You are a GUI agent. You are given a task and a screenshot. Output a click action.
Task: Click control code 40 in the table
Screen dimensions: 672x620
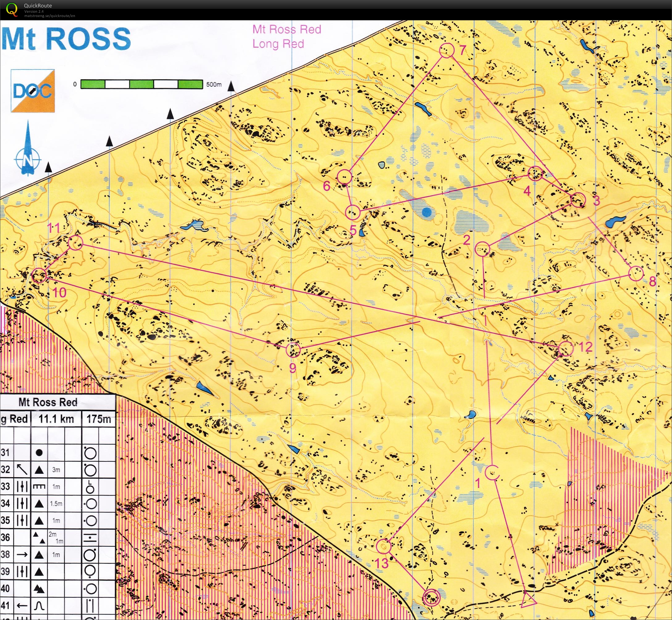click(5, 589)
